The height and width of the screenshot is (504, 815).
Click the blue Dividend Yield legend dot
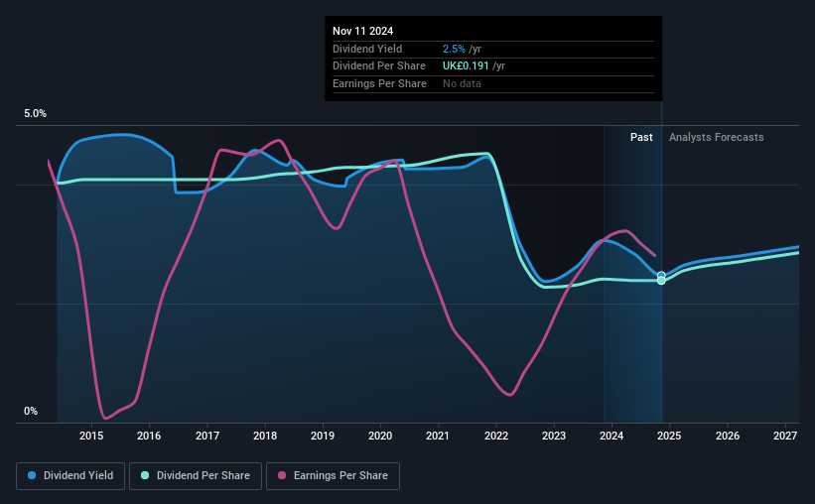pyautogui.click(x=32, y=475)
